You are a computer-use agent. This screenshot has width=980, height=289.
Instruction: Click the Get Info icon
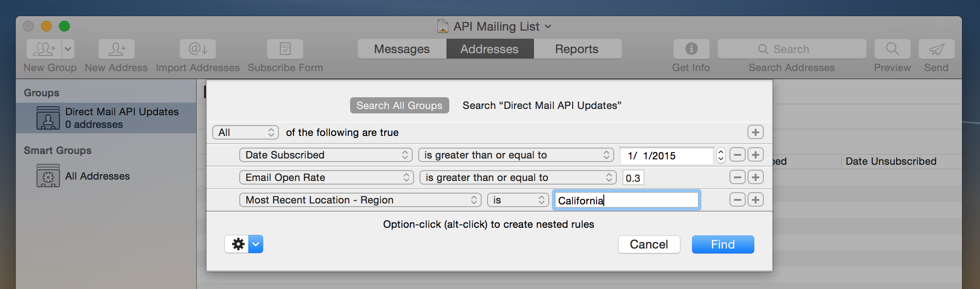point(692,49)
